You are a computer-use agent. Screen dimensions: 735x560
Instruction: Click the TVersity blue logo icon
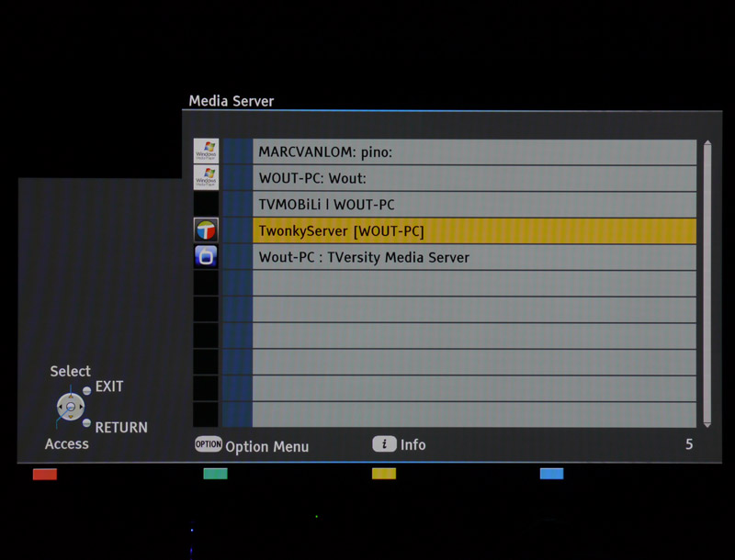206,256
